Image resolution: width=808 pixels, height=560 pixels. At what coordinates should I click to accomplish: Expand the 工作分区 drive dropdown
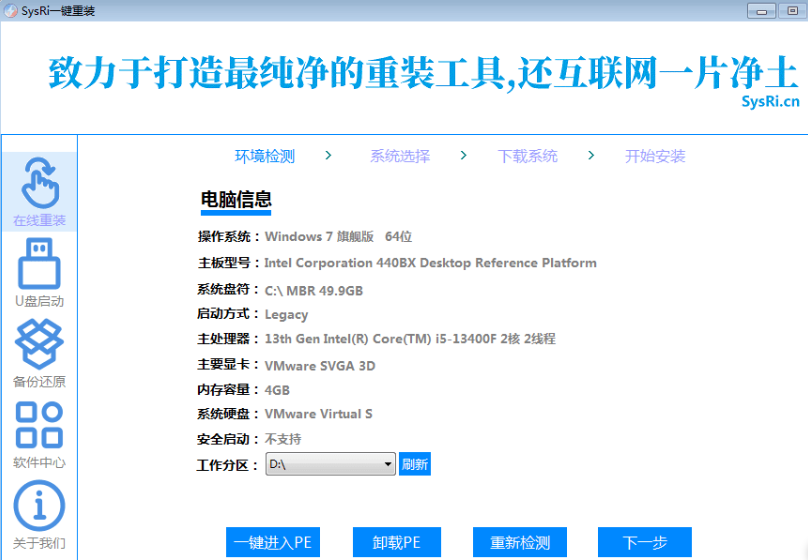click(x=388, y=465)
